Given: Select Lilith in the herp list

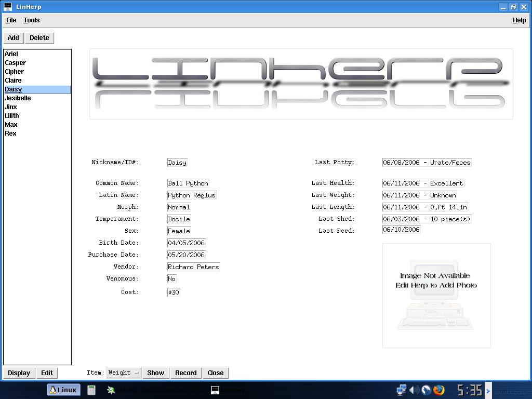Looking at the screenshot, I should click(x=37, y=116).
